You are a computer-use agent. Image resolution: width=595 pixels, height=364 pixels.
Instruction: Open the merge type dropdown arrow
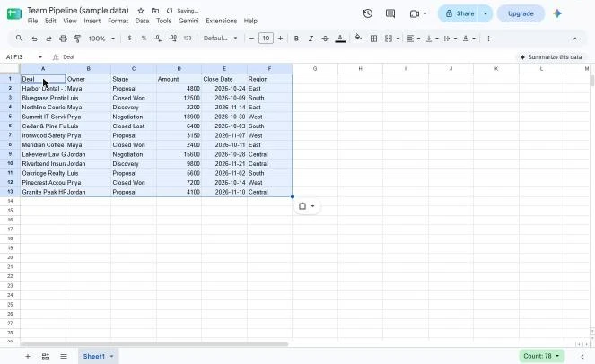pyautogui.click(x=398, y=39)
